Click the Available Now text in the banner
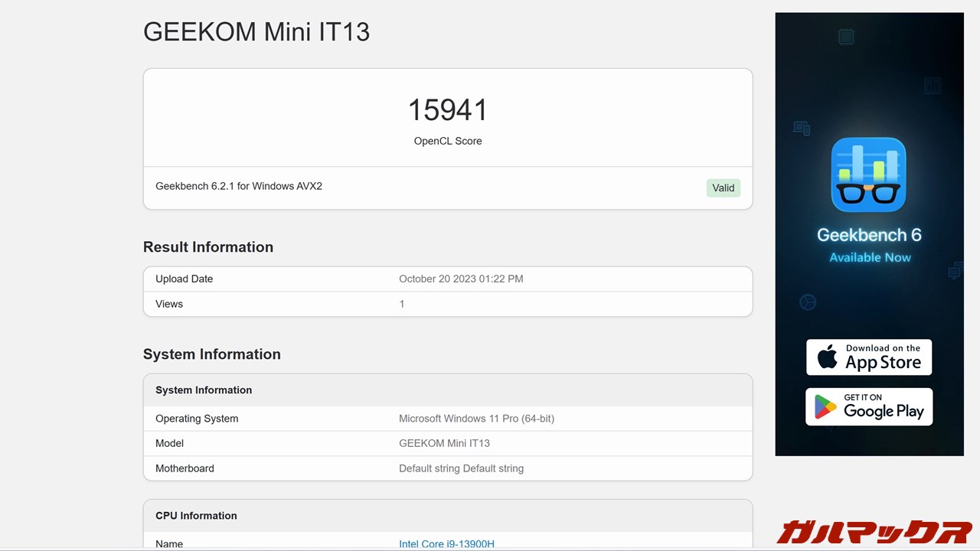 click(869, 257)
